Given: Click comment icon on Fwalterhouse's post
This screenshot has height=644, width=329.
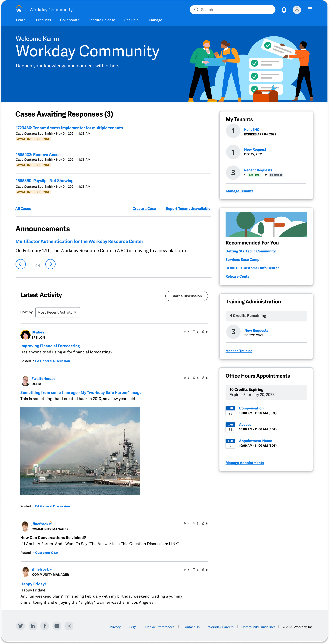Looking at the screenshot, I should tap(194, 378).
